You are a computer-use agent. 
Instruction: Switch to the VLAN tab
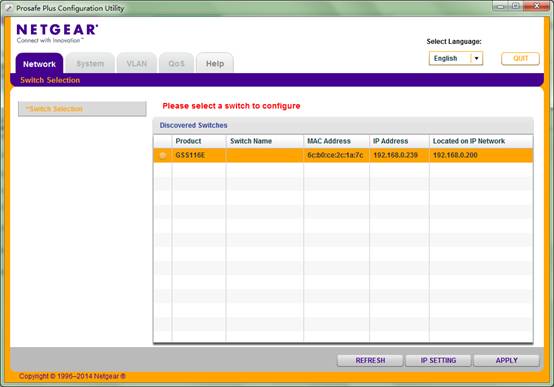coord(137,64)
